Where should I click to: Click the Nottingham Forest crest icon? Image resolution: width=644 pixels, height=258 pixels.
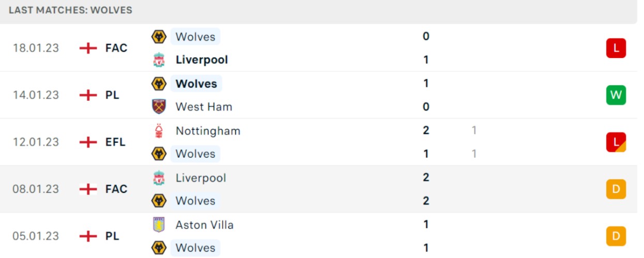[x=159, y=131]
